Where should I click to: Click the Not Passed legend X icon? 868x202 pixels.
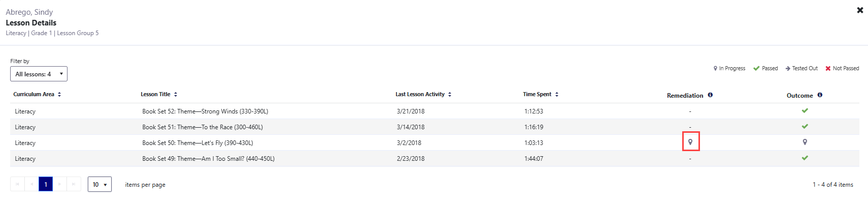point(828,68)
